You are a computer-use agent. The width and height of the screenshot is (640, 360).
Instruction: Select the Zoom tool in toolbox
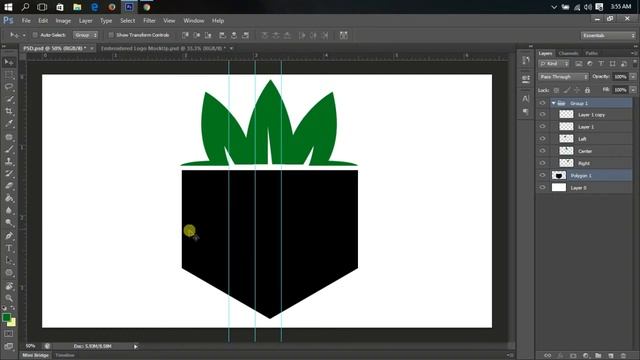pos(9,298)
